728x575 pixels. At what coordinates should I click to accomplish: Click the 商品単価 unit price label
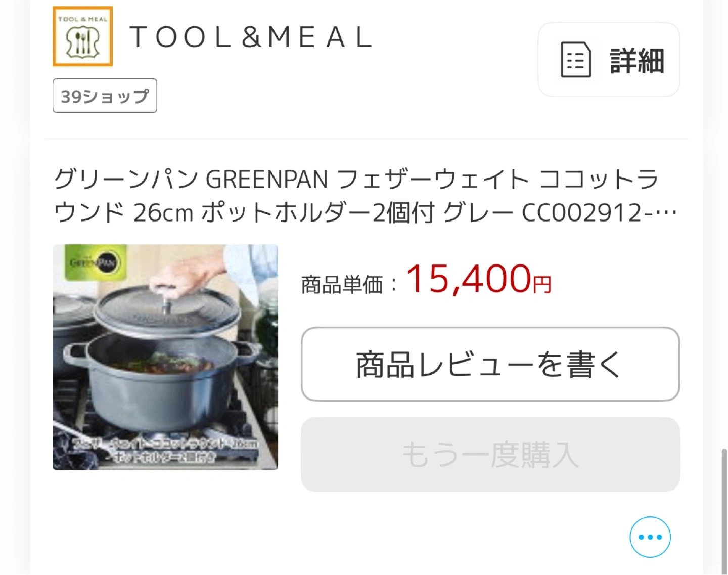(342, 285)
